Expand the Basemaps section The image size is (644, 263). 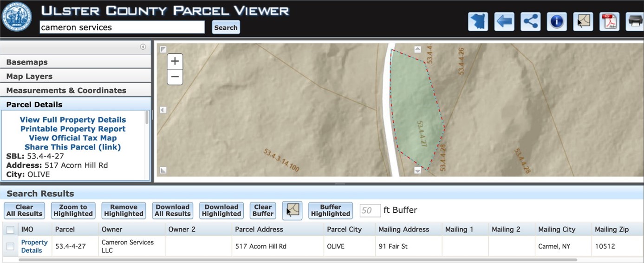tap(76, 62)
